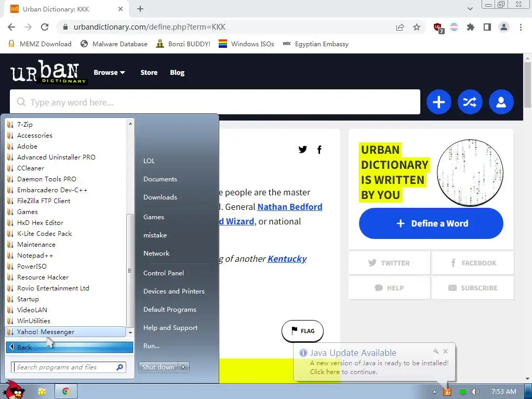Toggle the browser side panel icon
Image resolution: width=532 pixels, height=399 pixels.
click(x=487, y=27)
